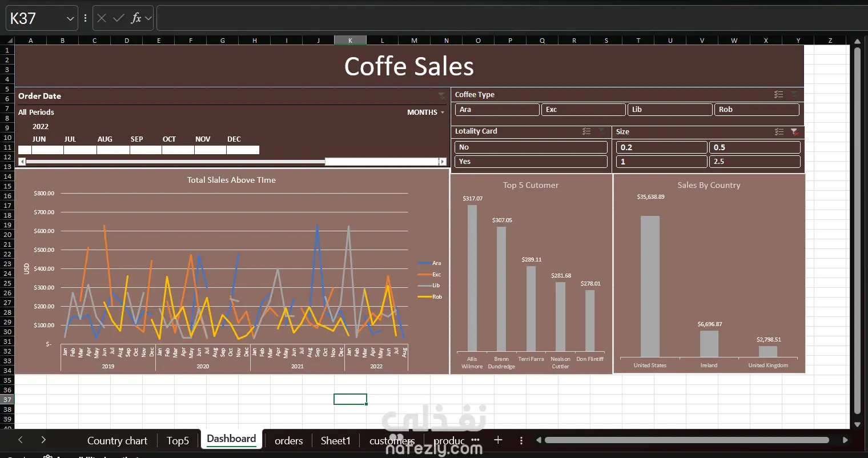Click the Total Slales Above TIme chart title
The image size is (868, 458).
pos(231,180)
